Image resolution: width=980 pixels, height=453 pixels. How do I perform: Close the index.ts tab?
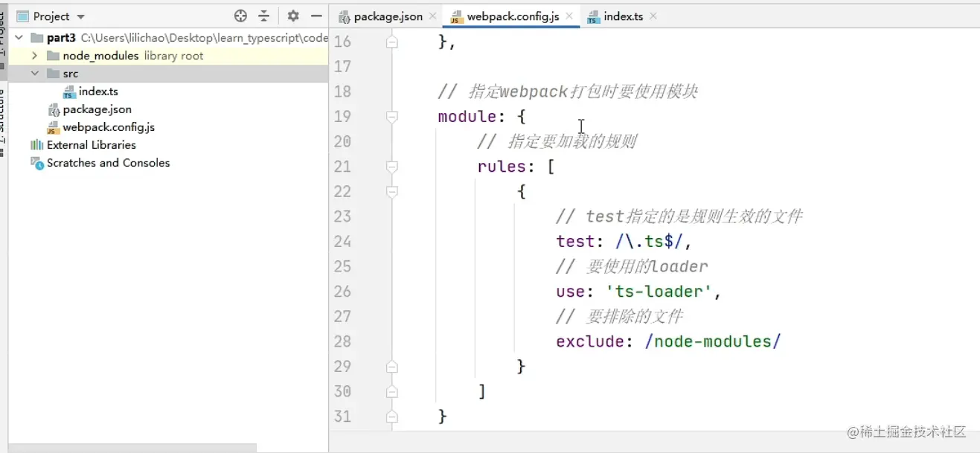tap(653, 16)
